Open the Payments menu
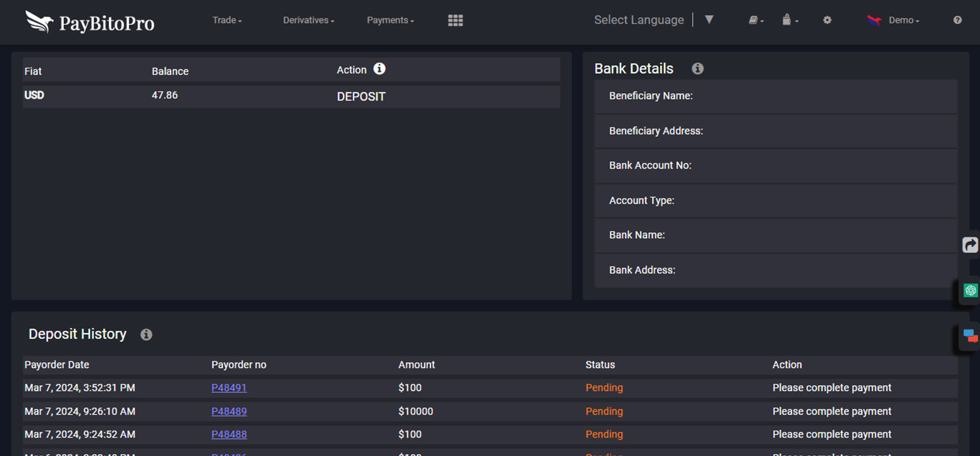Image resolution: width=980 pixels, height=456 pixels. (390, 20)
